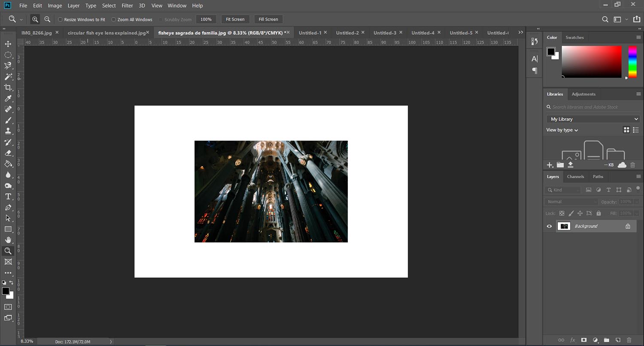Select the Magic Wand tool
Viewport: 644px width, 346px height.
pyautogui.click(x=8, y=76)
